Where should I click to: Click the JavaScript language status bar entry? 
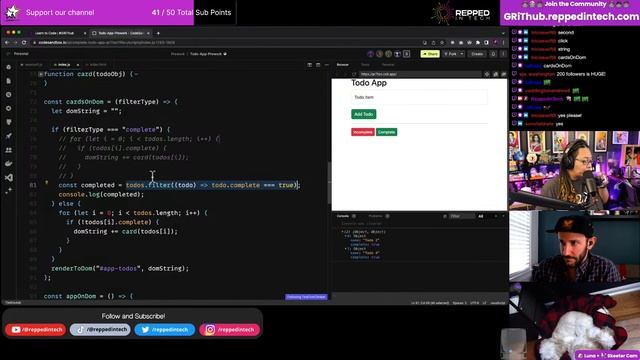coord(498,303)
